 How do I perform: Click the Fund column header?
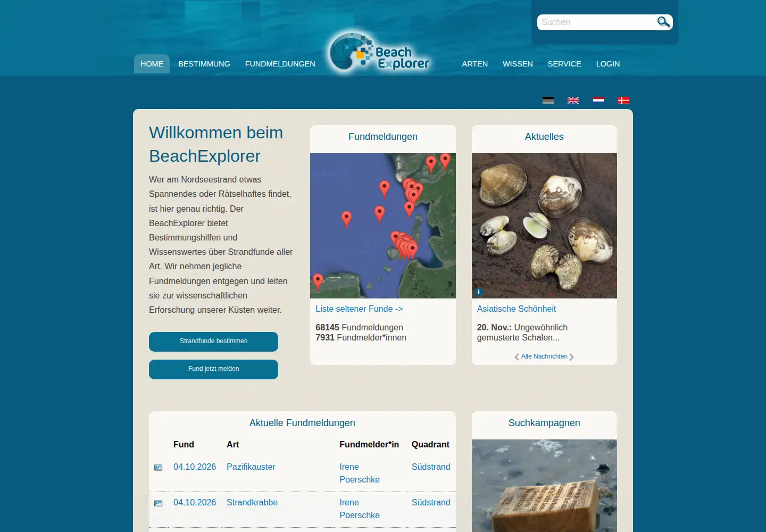pyautogui.click(x=184, y=444)
